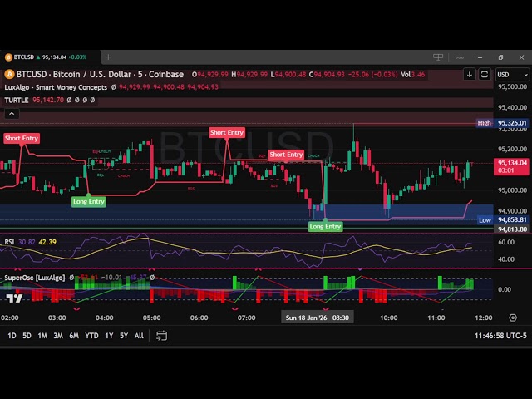
Task: Set chart range to All
Action: point(139,336)
